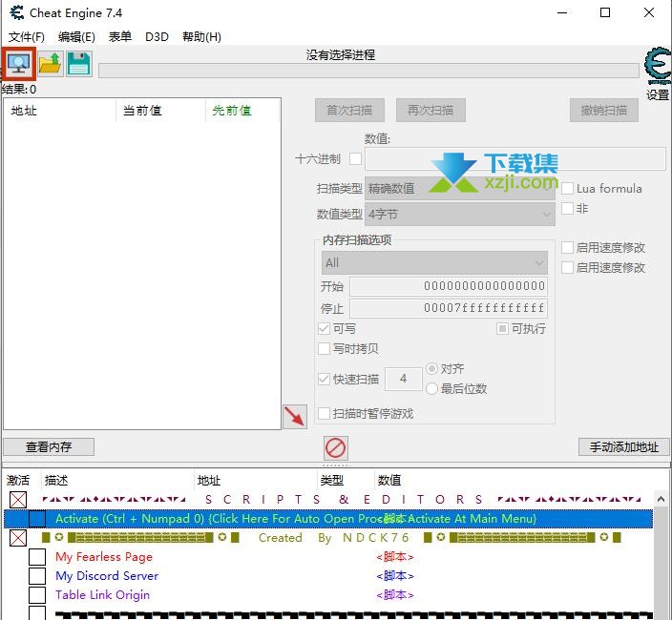The width and height of the screenshot is (672, 620).
Task: Select the 最后位数 radio button
Action: click(x=432, y=389)
